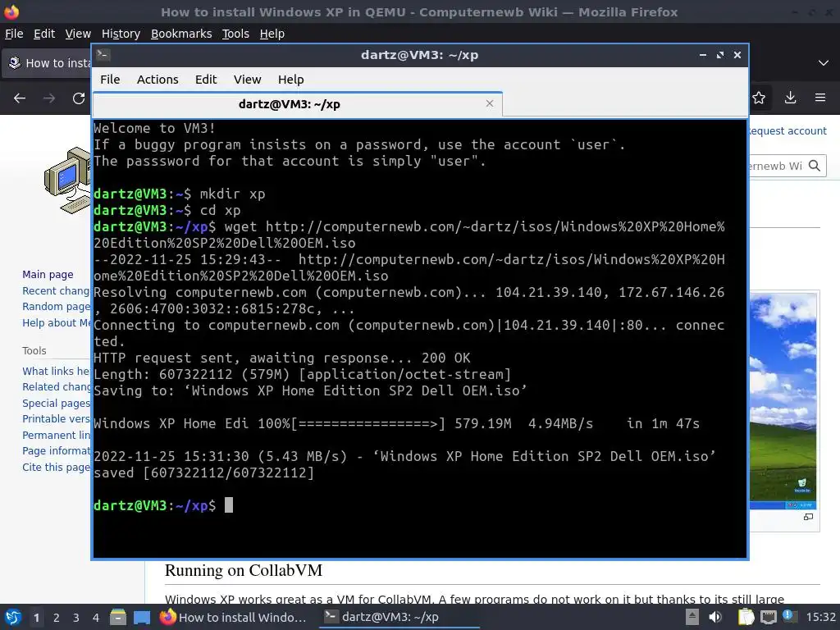Screen dimensions: 840x630
Task: Click wiki search input field
Action: 776,166
